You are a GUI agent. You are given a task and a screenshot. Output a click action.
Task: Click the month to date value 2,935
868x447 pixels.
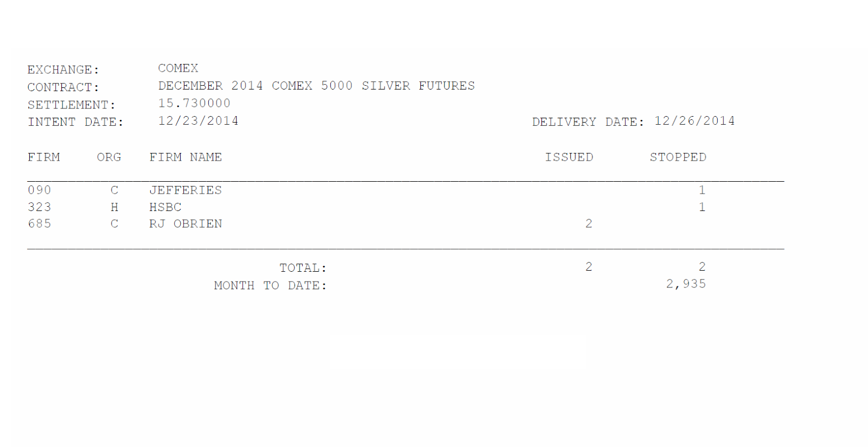[686, 284]
